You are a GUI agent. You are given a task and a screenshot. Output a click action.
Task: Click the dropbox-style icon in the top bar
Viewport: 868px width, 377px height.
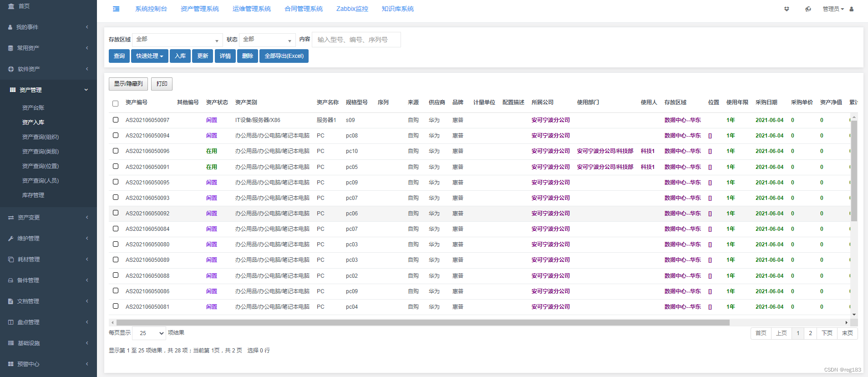787,9
